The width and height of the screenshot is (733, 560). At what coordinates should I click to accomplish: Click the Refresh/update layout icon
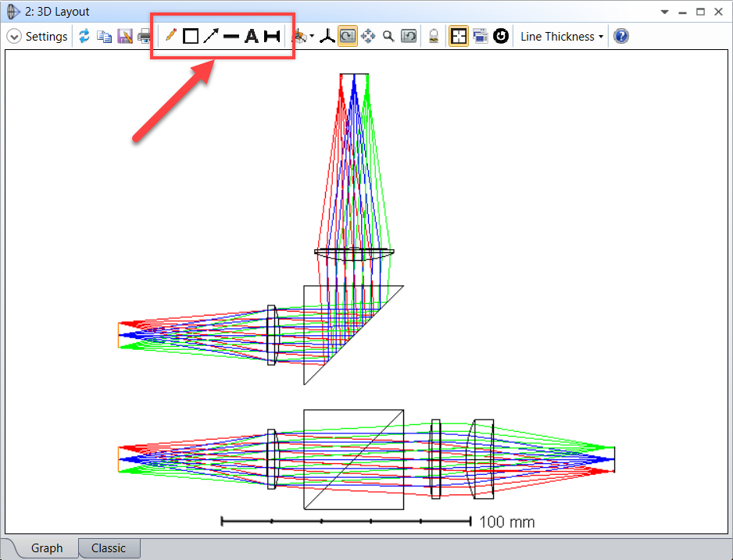tap(84, 36)
